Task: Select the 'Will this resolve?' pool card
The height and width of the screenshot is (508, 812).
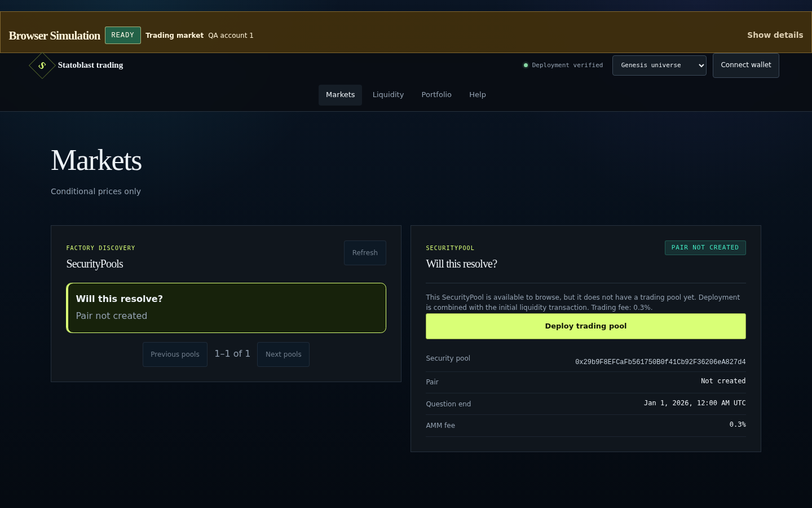Action: [226, 308]
